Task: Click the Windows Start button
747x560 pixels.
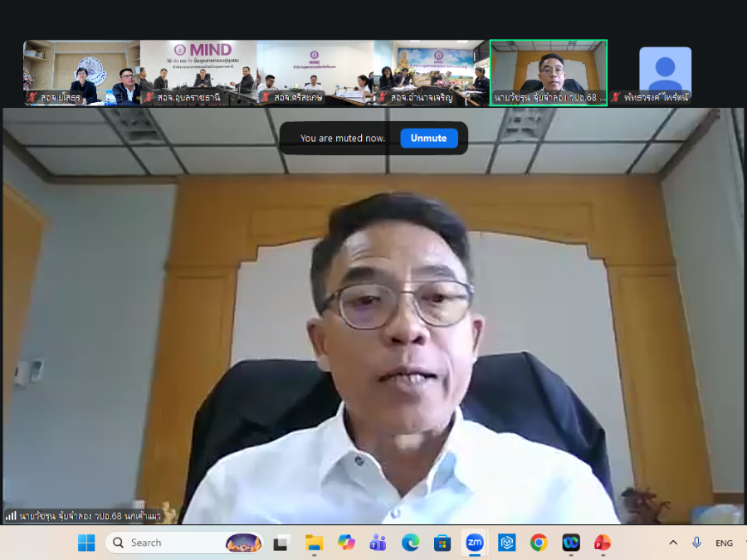Action: pos(86,543)
